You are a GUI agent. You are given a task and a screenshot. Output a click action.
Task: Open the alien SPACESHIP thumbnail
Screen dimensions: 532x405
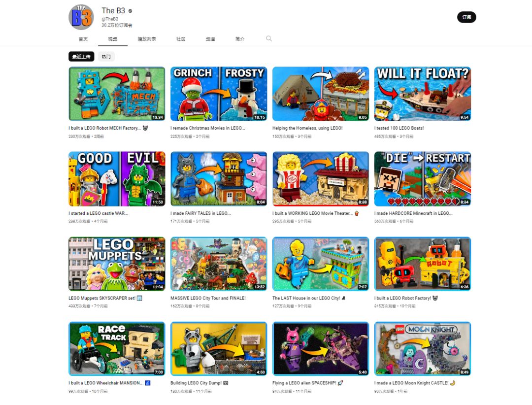click(x=321, y=349)
